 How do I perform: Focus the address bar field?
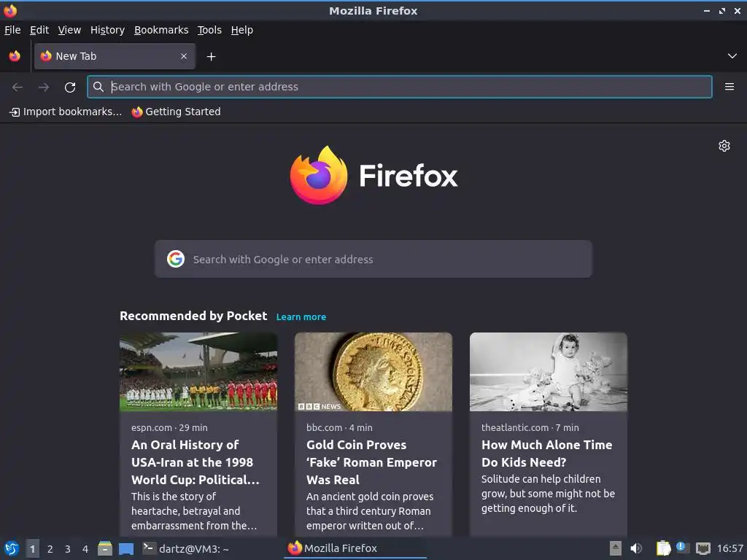click(x=399, y=87)
